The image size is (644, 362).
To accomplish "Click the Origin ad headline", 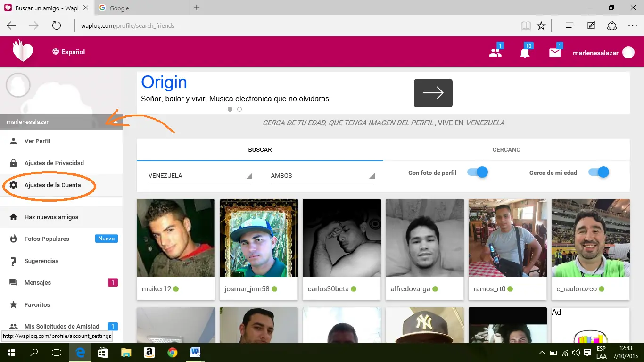I will [x=164, y=82].
